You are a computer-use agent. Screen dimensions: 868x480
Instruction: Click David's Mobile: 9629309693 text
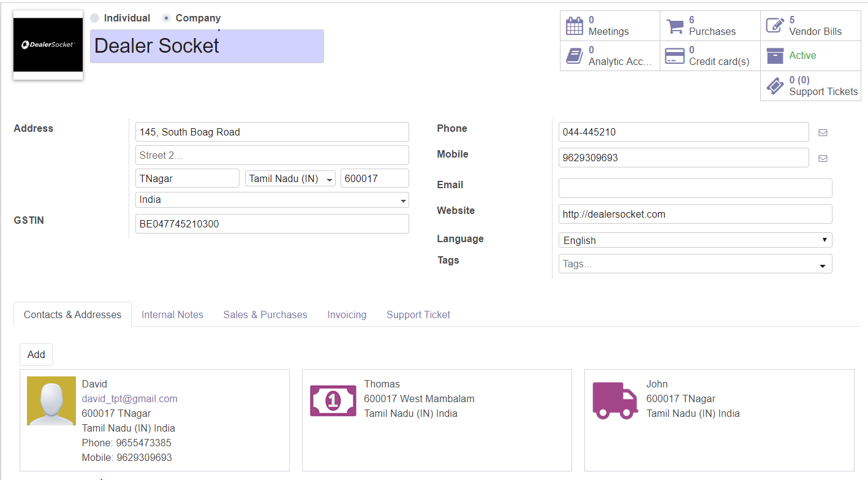click(127, 457)
